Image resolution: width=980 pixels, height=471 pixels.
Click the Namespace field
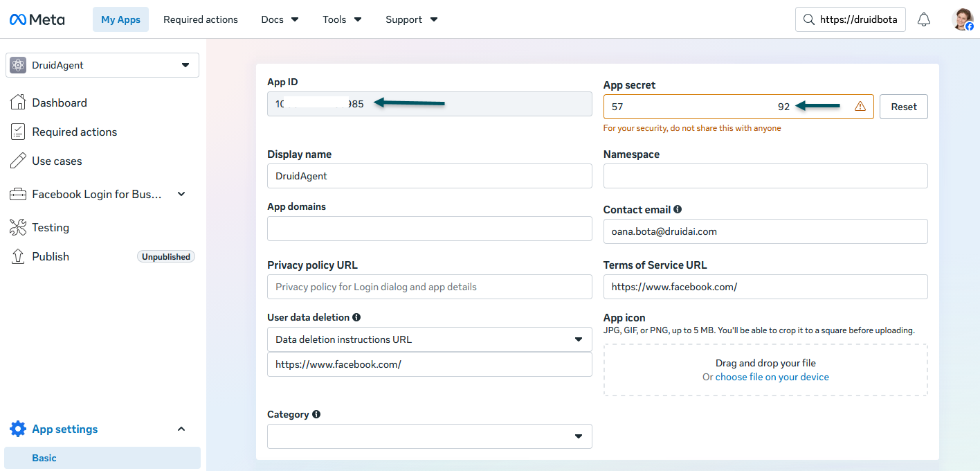(x=765, y=176)
